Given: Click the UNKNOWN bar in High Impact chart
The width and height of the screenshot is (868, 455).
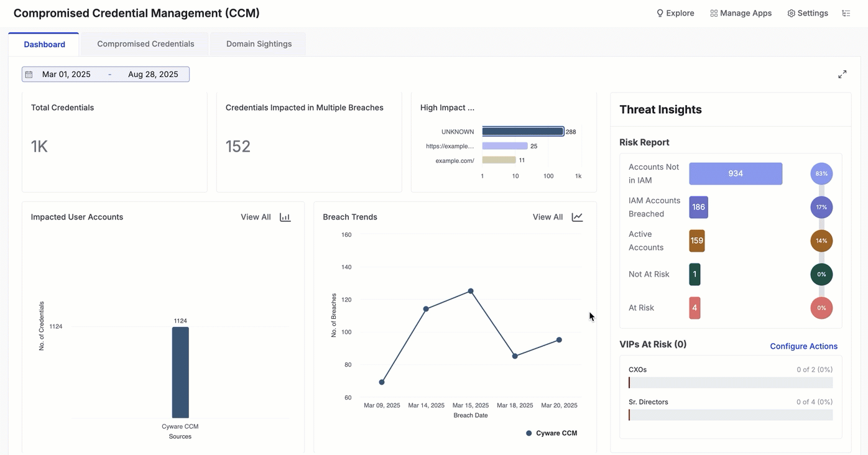Looking at the screenshot, I should click(x=522, y=132).
